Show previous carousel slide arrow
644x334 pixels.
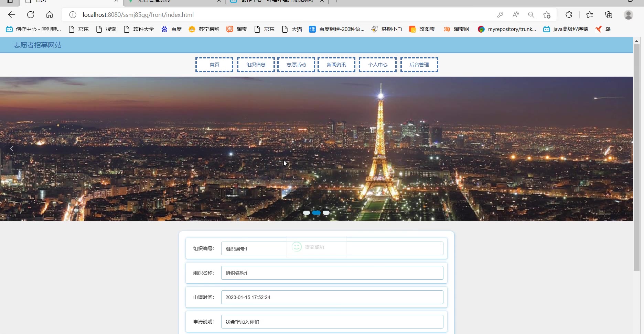click(x=12, y=148)
